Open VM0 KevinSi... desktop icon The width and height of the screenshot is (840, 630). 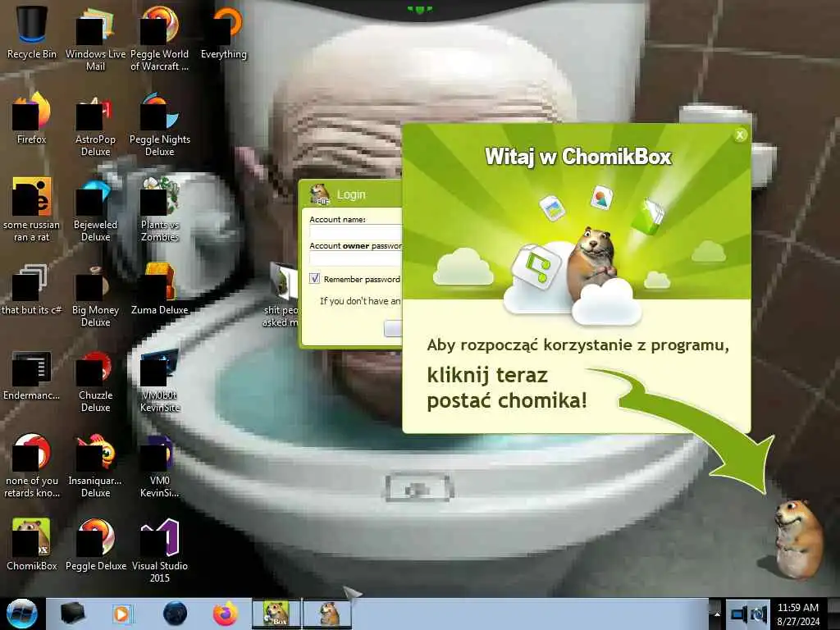[160, 465]
